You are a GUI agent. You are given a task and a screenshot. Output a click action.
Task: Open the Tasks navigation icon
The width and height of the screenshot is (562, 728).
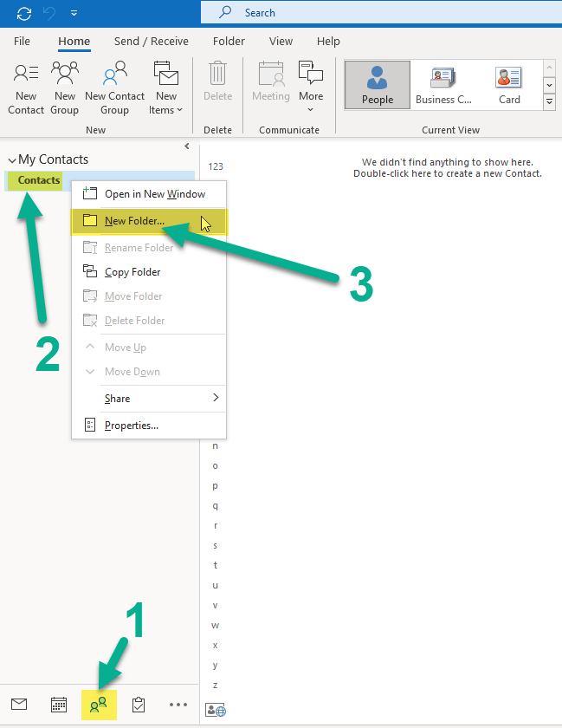(x=139, y=705)
